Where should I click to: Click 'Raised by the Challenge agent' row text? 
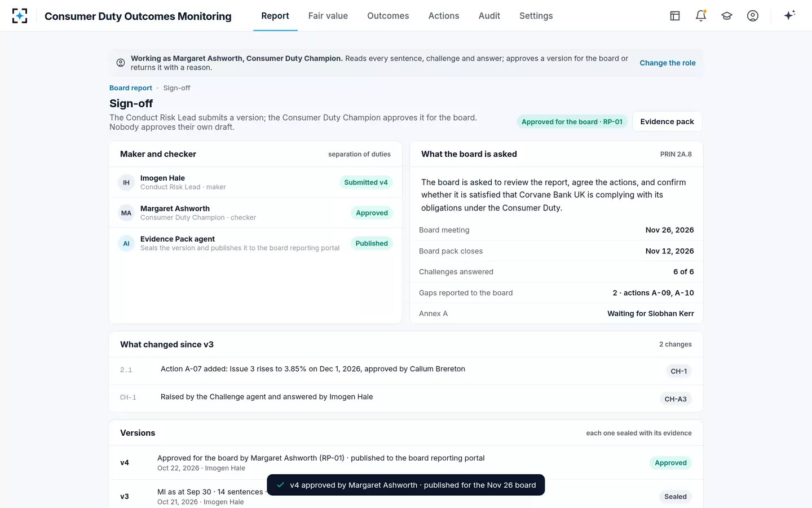(x=267, y=397)
